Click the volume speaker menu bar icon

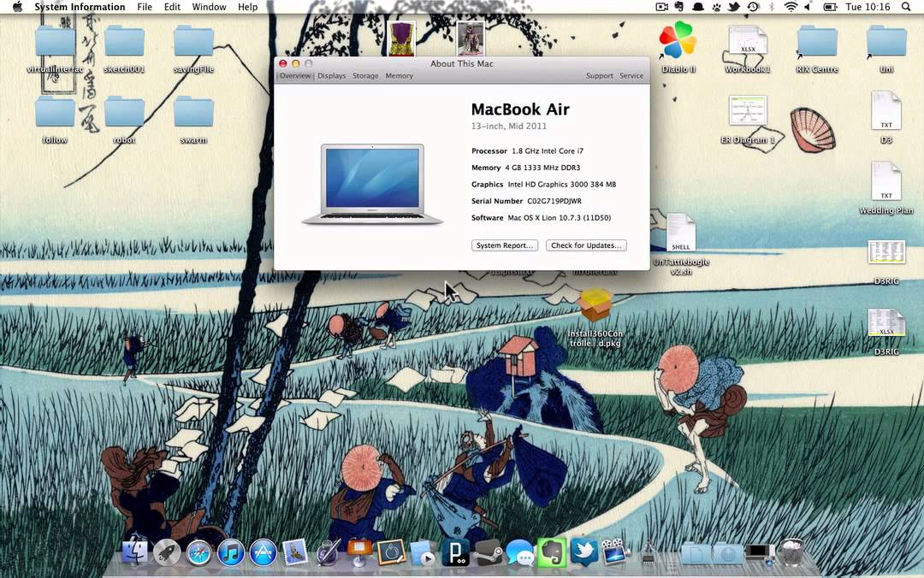click(808, 7)
